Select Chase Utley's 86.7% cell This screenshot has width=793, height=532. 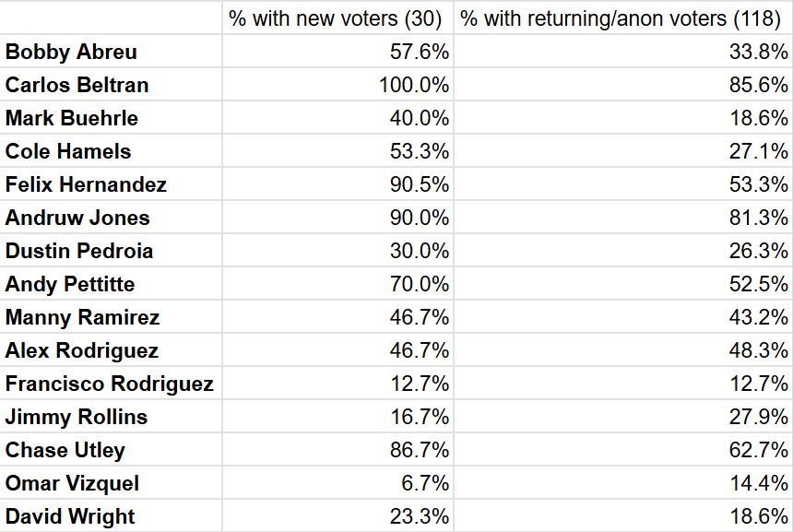[420, 451]
